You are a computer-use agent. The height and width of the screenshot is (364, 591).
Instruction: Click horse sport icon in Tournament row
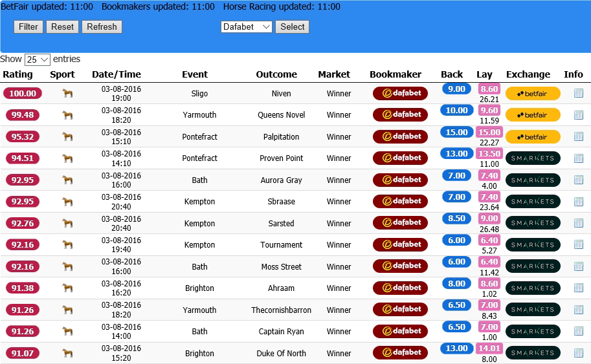coord(67,244)
